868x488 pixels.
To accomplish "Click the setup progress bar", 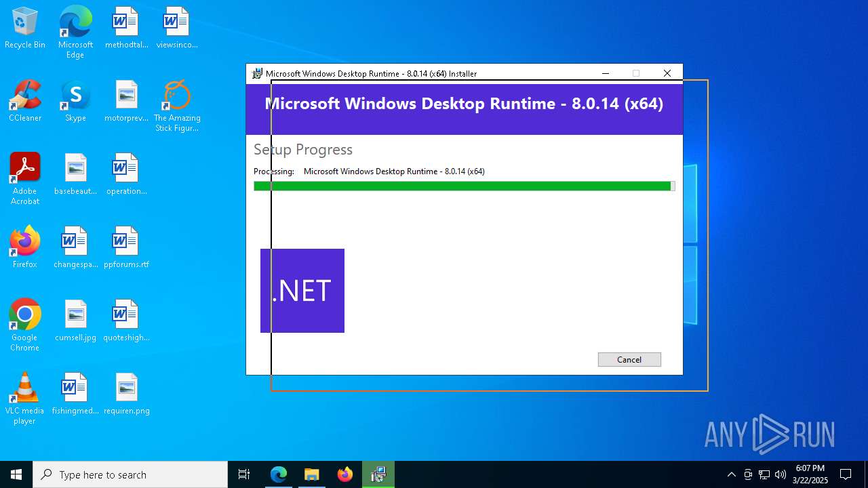I will [465, 186].
